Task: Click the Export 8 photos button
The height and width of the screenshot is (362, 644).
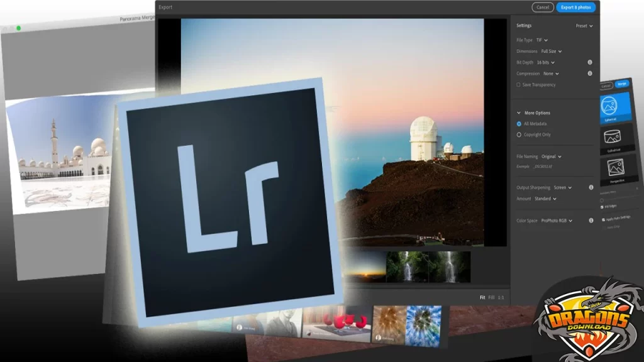Action: 576,8
